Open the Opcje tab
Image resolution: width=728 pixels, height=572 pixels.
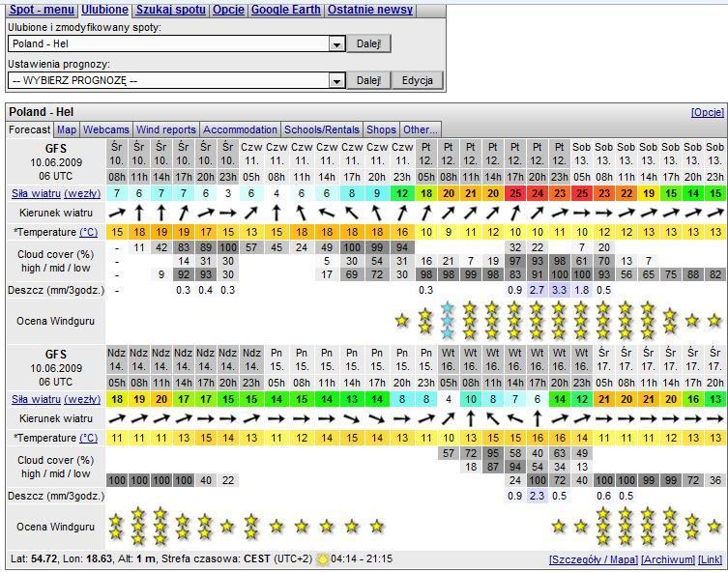coord(228,10)
